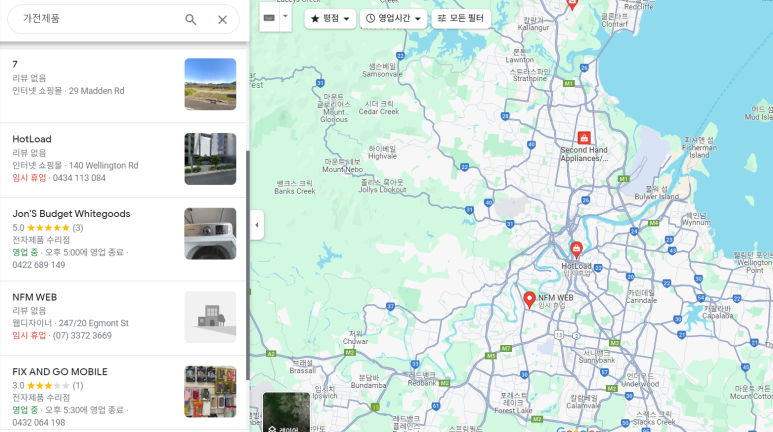Click the keyboard input tool icon

click(x=269, y=18)
